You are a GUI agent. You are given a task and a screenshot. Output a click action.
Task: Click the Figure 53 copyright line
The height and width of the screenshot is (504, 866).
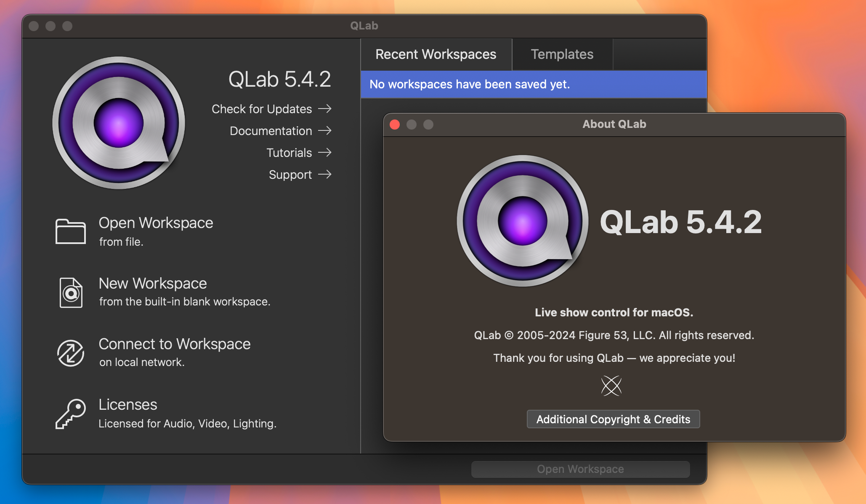(614, 335)
